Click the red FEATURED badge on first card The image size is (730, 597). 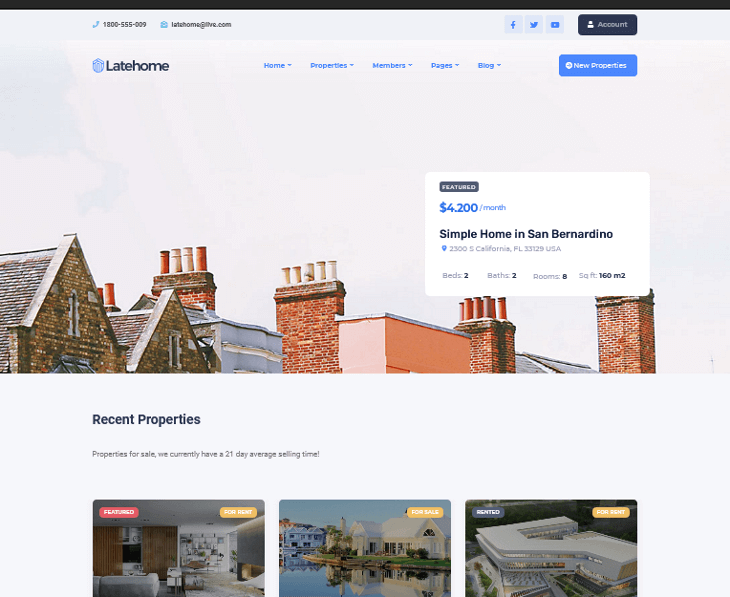(x=119, y=512)
